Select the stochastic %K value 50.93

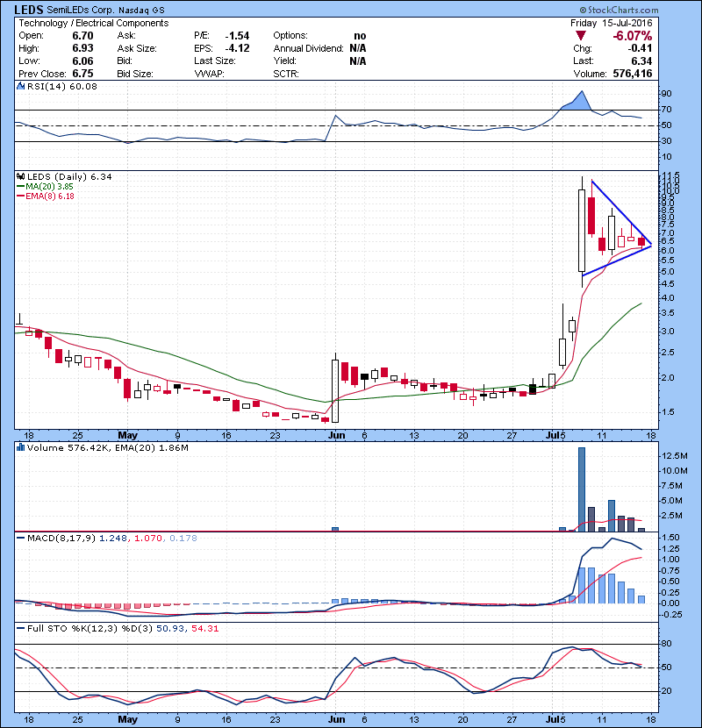[x=169, y=629]
